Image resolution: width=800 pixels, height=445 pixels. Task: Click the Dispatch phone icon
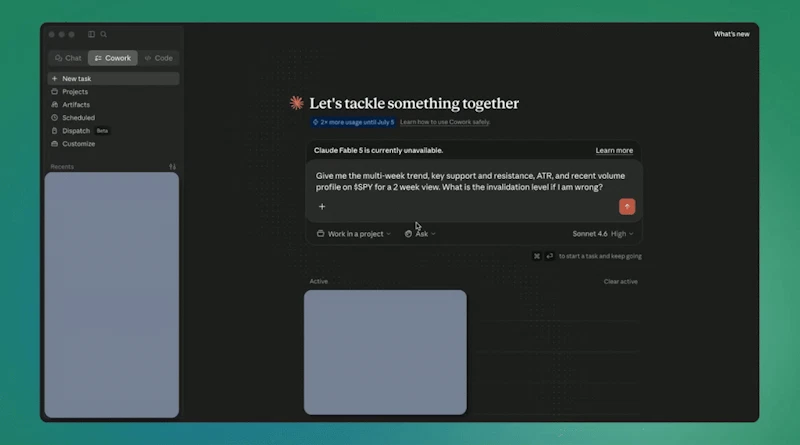pyautogui.click(x=55, y=131)
